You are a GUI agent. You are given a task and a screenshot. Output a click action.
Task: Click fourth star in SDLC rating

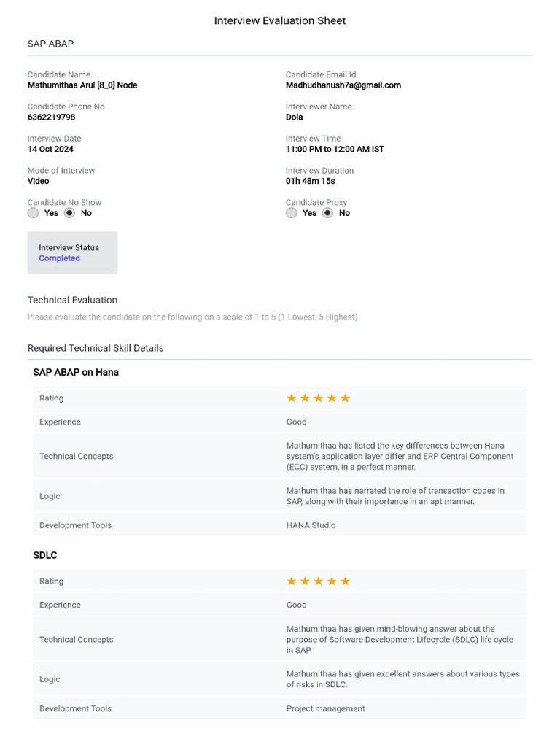332,581
